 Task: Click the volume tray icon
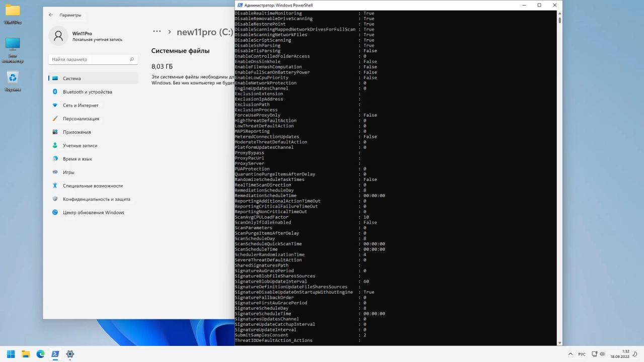point(603,354)
